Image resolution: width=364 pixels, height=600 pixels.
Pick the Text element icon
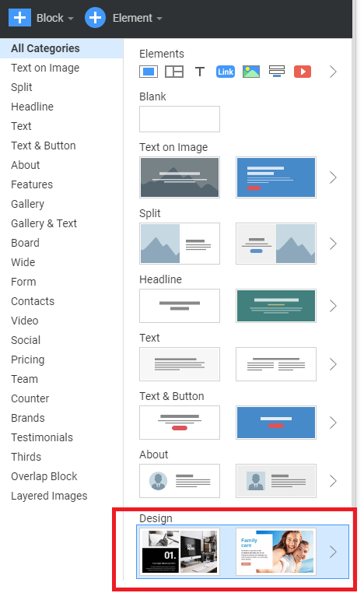coord(200,72)
